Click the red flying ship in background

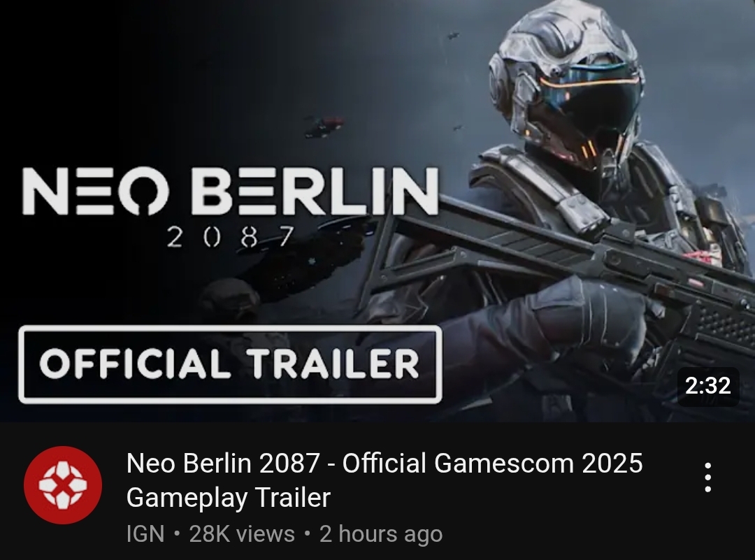[x=324, y=127]
